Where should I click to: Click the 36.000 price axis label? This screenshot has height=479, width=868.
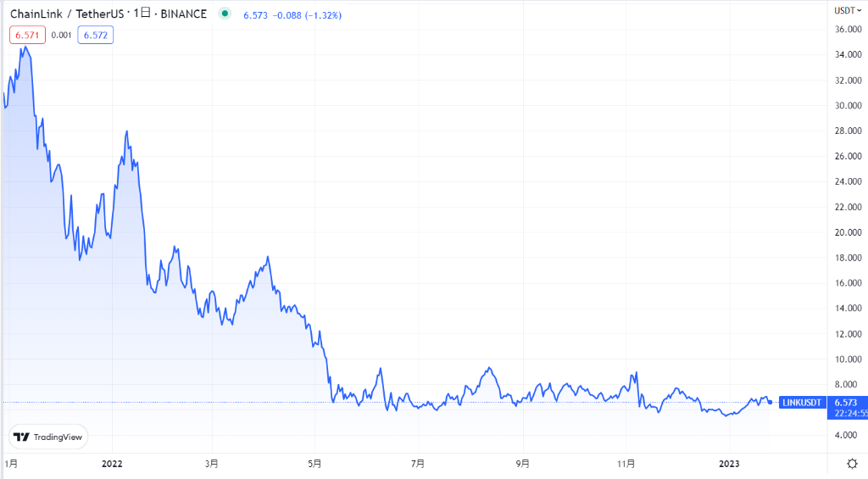[x=848, y=29]
